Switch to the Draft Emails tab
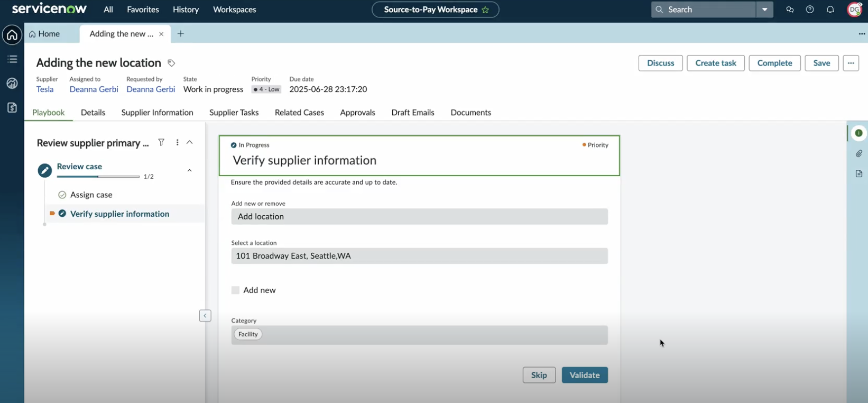Viewport: 868px width, 403px height. pos(413,112)
